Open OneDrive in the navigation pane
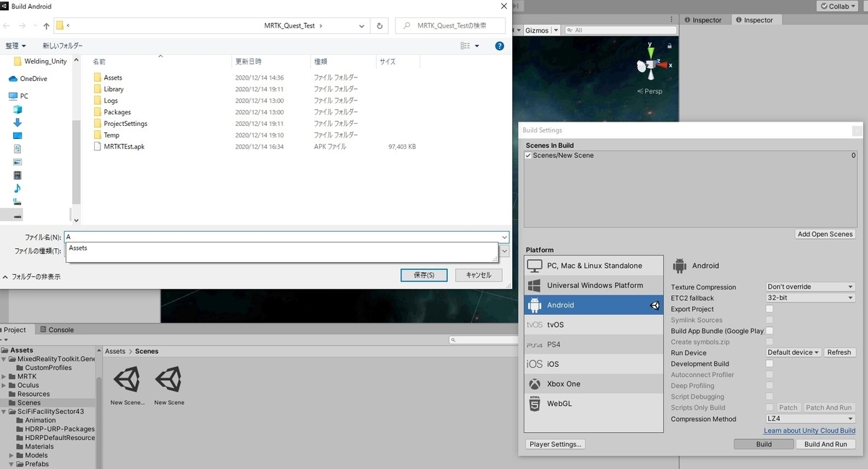 27,79
